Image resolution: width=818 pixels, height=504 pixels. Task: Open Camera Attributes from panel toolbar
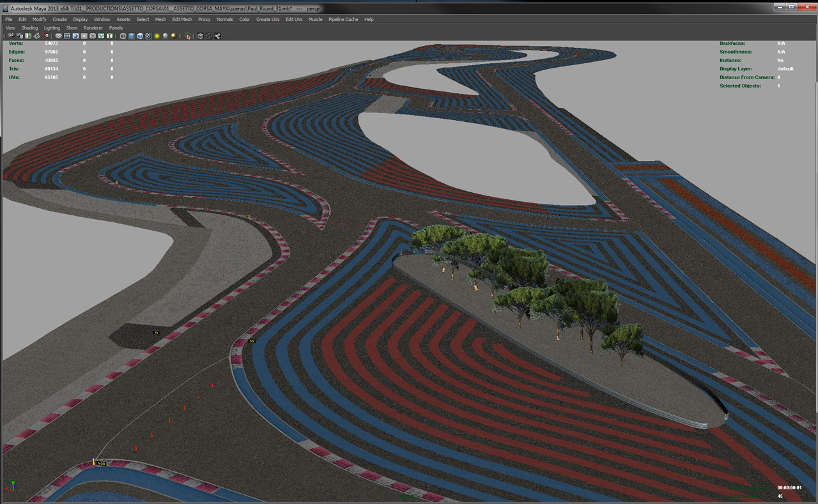pyautogui.click(x=19, y=36)
